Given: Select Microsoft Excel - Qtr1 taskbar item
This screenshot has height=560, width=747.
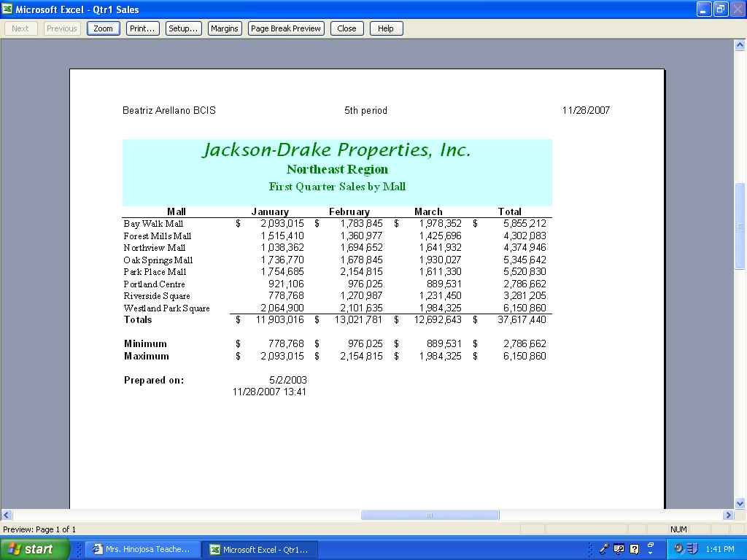Looking at the screenshot, I should [260, 550].
